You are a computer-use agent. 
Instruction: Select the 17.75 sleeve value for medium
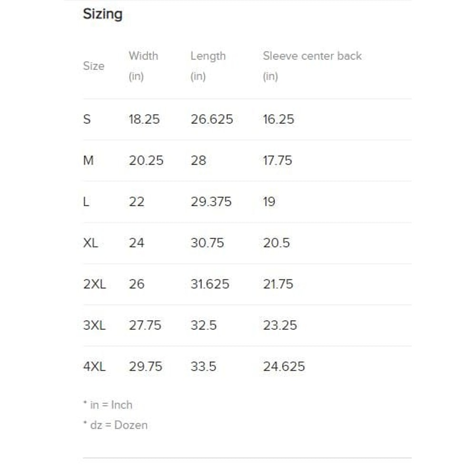[278, 160]
